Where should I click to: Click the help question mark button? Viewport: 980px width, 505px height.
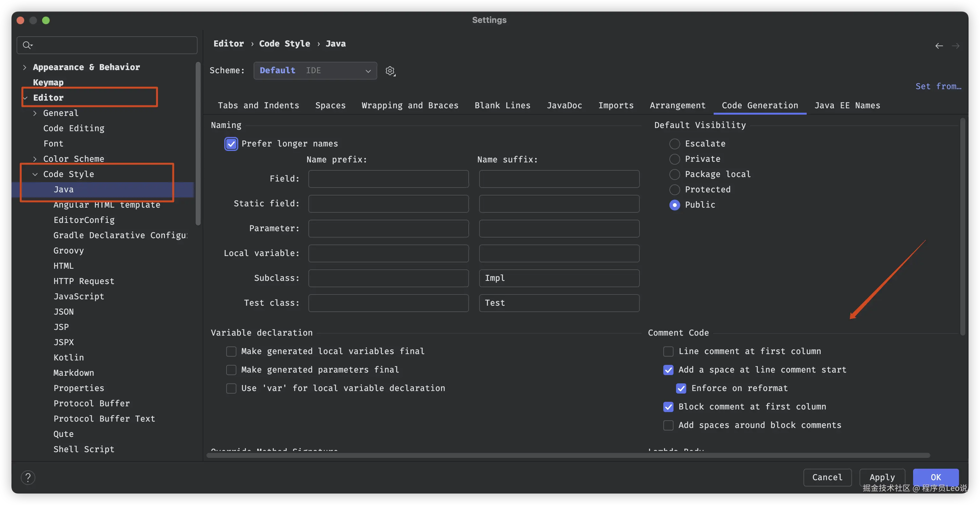pyautogui.click(x=28, y=477)
